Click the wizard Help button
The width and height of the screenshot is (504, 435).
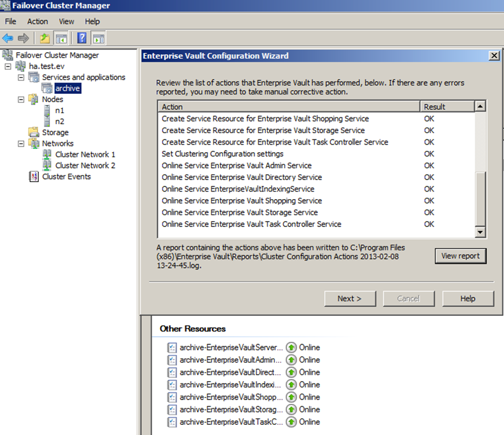468,299
